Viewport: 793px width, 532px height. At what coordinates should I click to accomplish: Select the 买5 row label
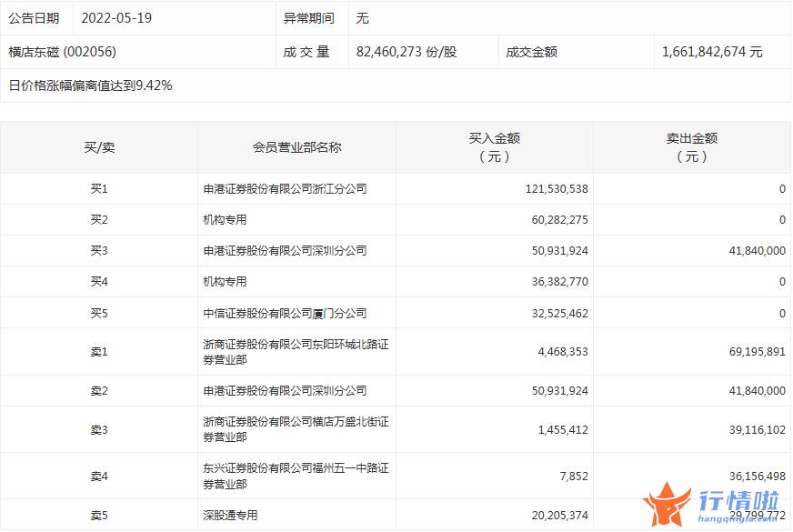99,313
